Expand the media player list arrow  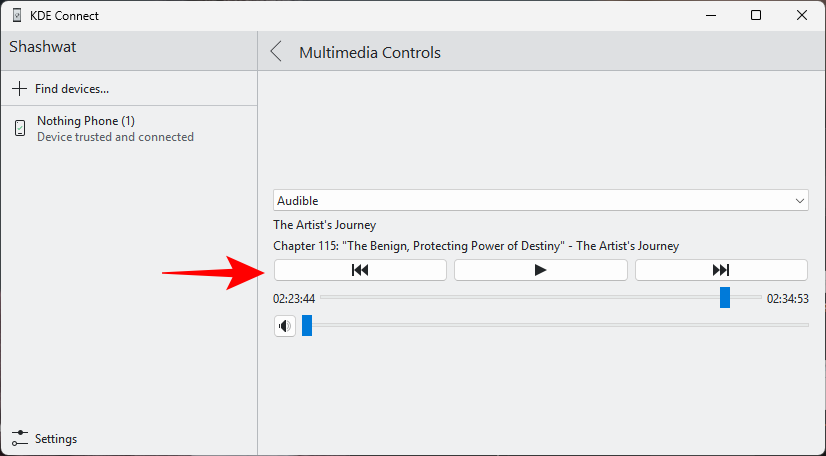tap(800, 201)
